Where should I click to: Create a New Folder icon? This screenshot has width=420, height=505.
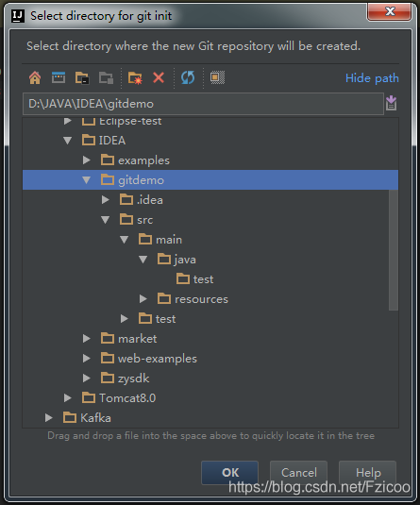coord(135,78)
